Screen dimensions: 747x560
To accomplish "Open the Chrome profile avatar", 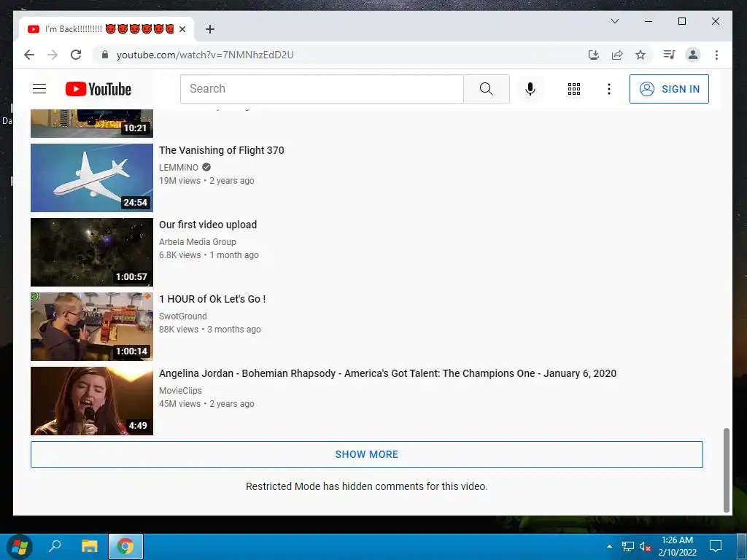I will [x=693, y=55].
